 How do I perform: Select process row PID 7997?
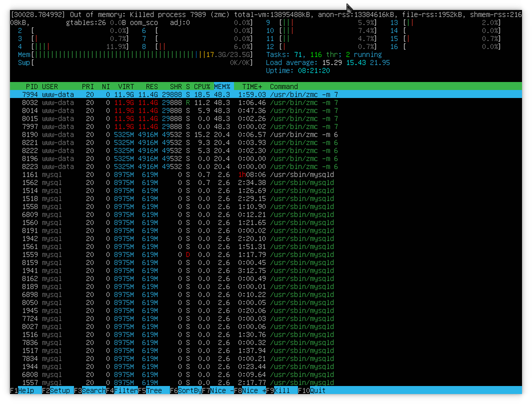click(266, 126)
